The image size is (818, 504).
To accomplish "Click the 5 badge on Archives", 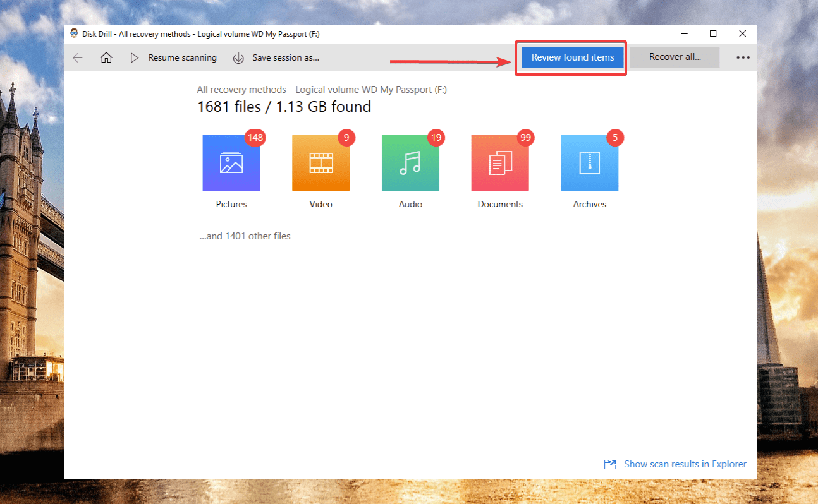I will pos(615,137).
